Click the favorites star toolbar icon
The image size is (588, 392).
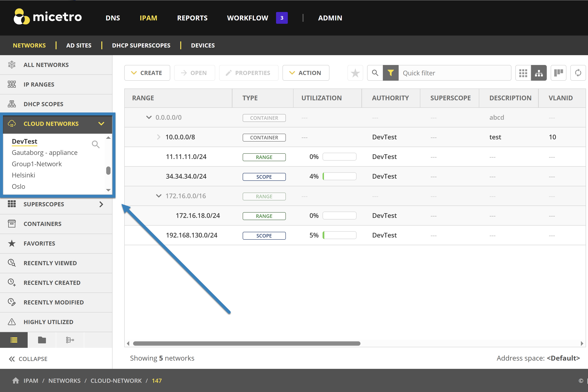(x=355, y=73)
